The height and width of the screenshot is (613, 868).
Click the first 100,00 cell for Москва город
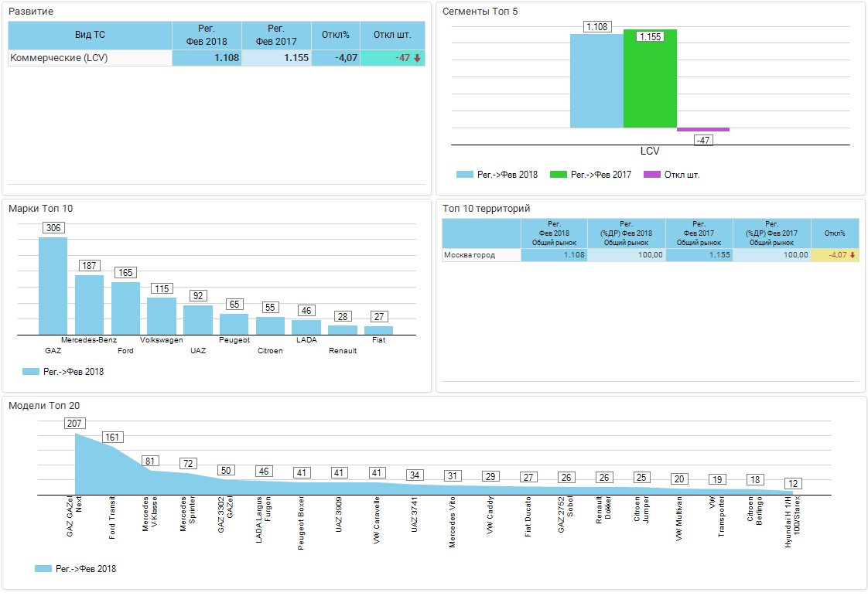point(626,255)
